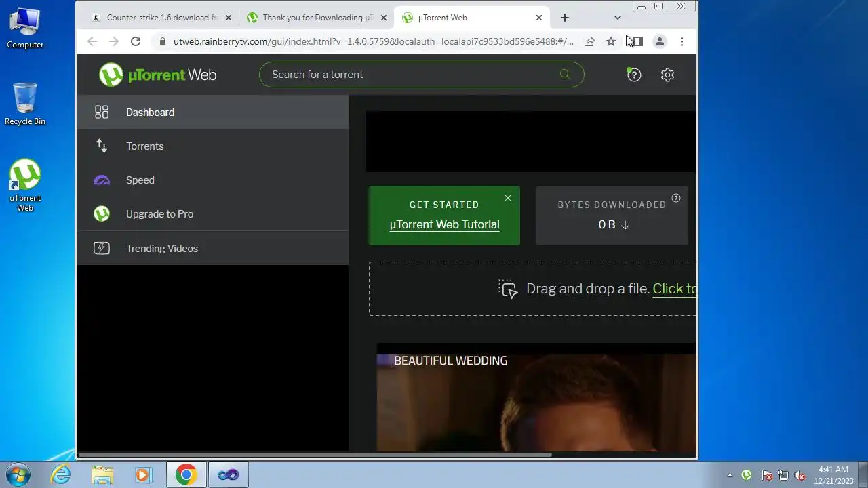
Task: Open the Dashboard sidebar item
Action: 213,112
